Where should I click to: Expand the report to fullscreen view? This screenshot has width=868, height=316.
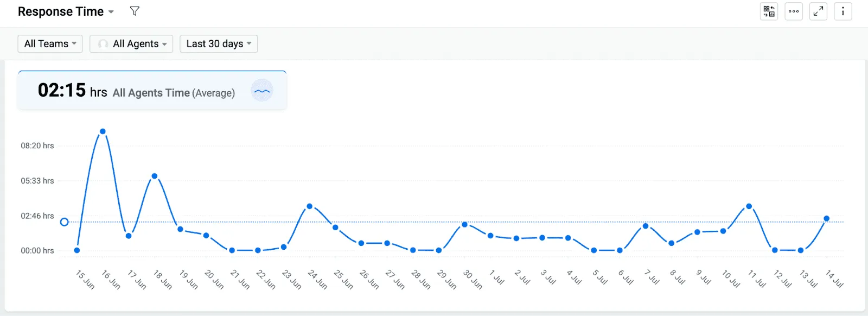[818, 11]
